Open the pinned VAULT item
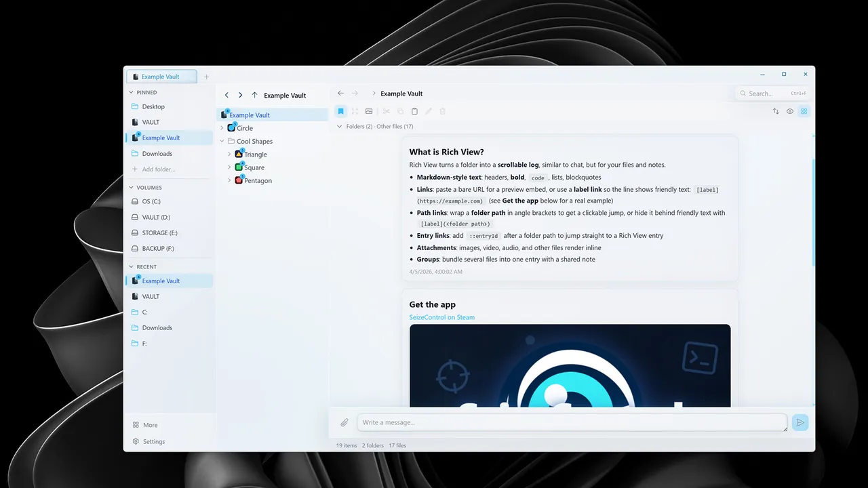This screenshot has width=868, height=488. pos(169,122)
